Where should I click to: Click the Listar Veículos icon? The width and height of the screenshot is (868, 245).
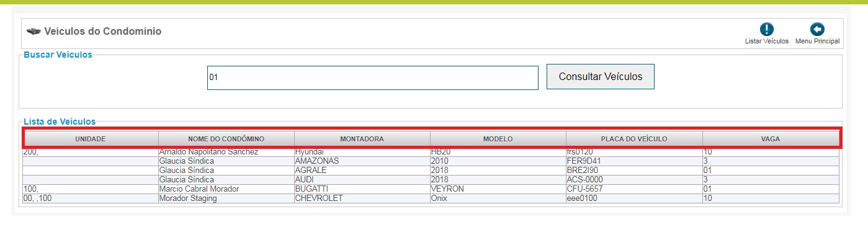767,29
